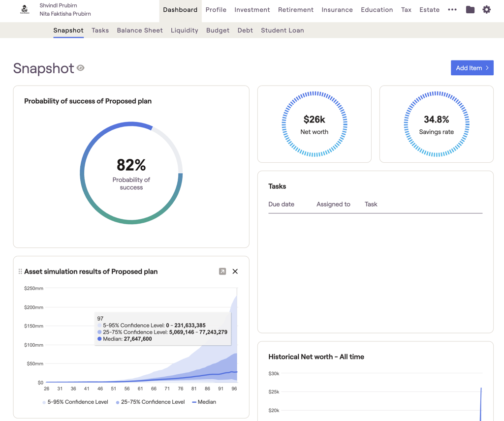Go to the Student Loan tab
504x421 pixels.
(282, 30)
